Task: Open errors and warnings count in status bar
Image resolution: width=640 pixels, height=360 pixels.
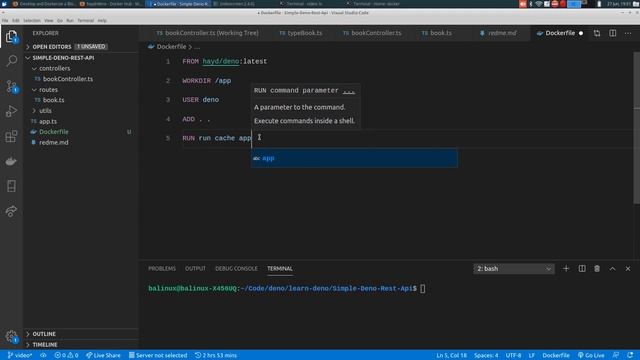Action: (66, 355)
